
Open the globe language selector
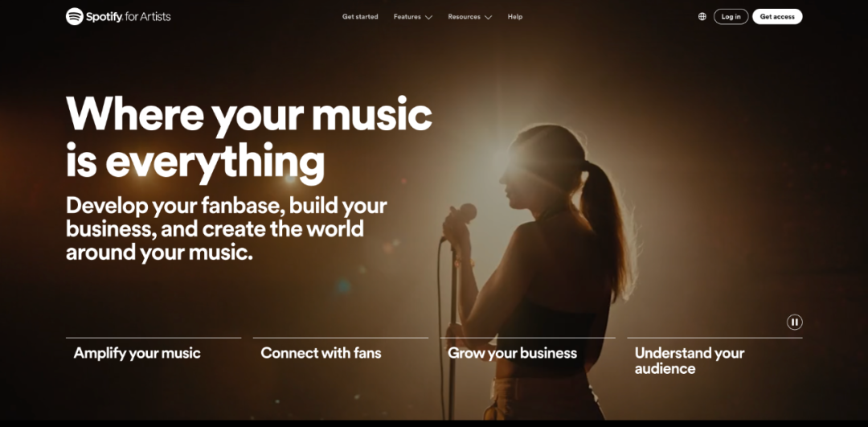point(702,17)
